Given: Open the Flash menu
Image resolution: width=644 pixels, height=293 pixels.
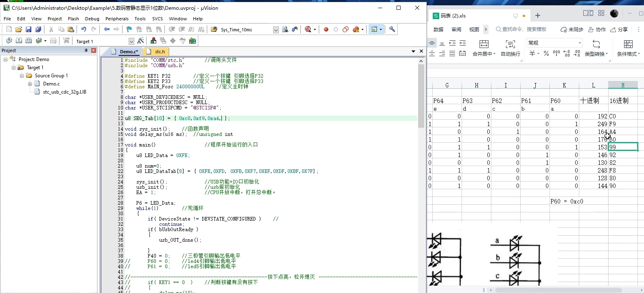Looking at the screenshot, I should tap(73, 19).
